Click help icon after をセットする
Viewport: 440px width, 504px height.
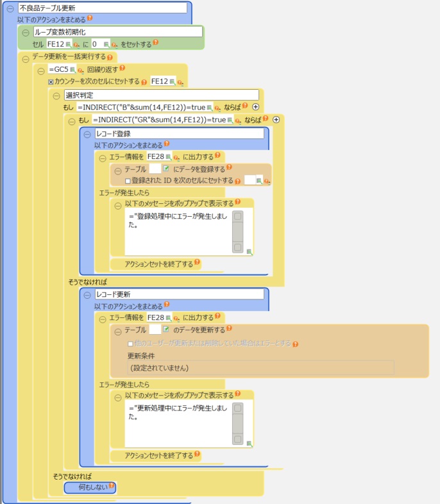click(x=155, y=44)
